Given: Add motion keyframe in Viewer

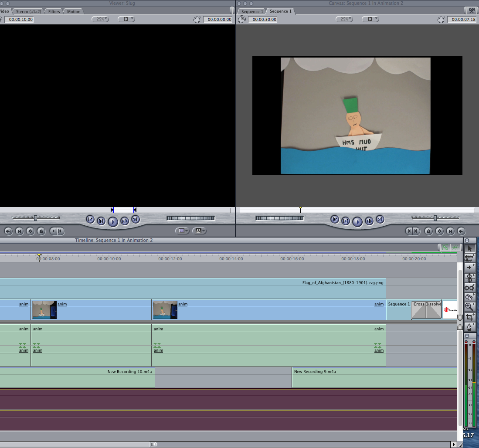Looking at the screenshot, I should click(x=30, y=231).
